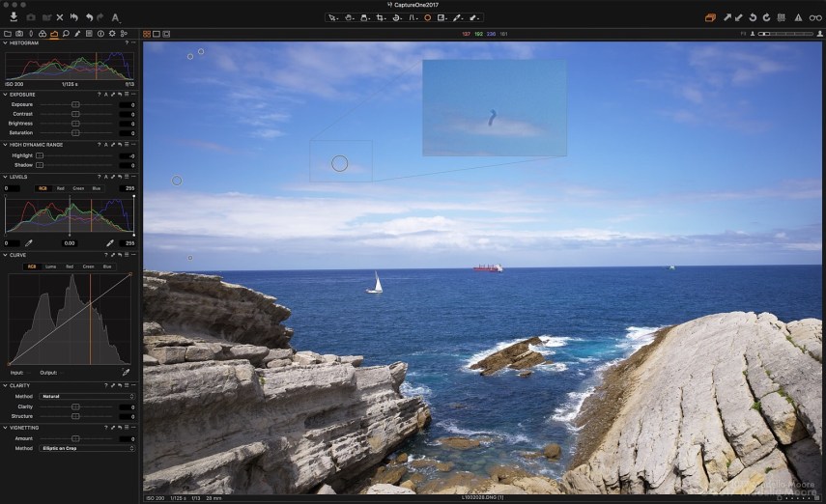Switch to the Metadata info tool tab
Screen dimensions: 826x504
coord(100,34)
